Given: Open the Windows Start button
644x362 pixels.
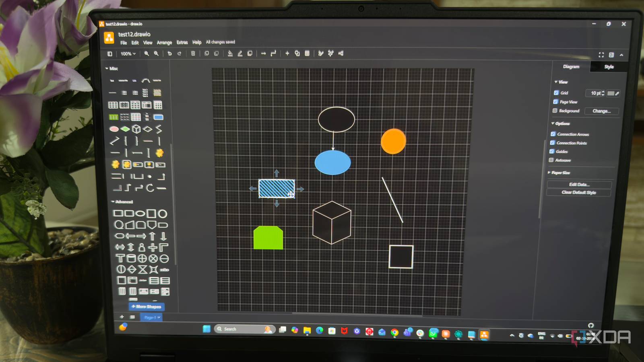Looking at the screenshot, I should [207, 329].
